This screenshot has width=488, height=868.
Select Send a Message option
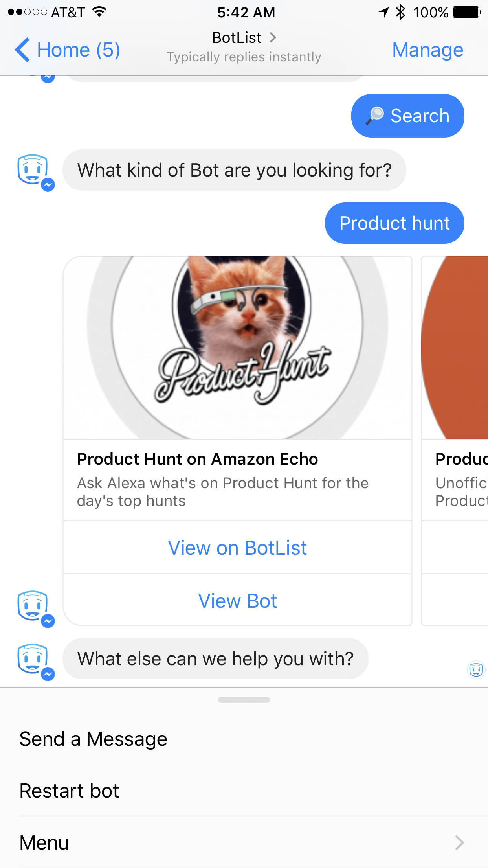click(x=244, y=739)
